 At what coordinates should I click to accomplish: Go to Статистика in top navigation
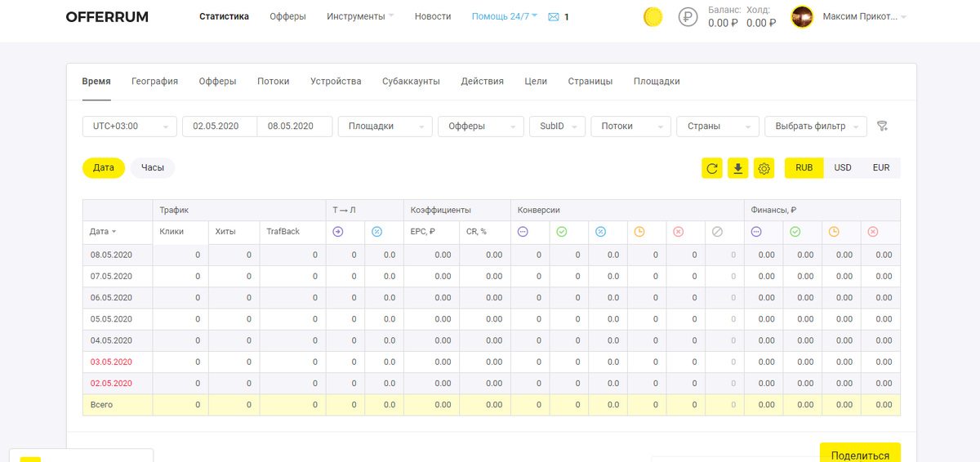[x=224, y=16]
